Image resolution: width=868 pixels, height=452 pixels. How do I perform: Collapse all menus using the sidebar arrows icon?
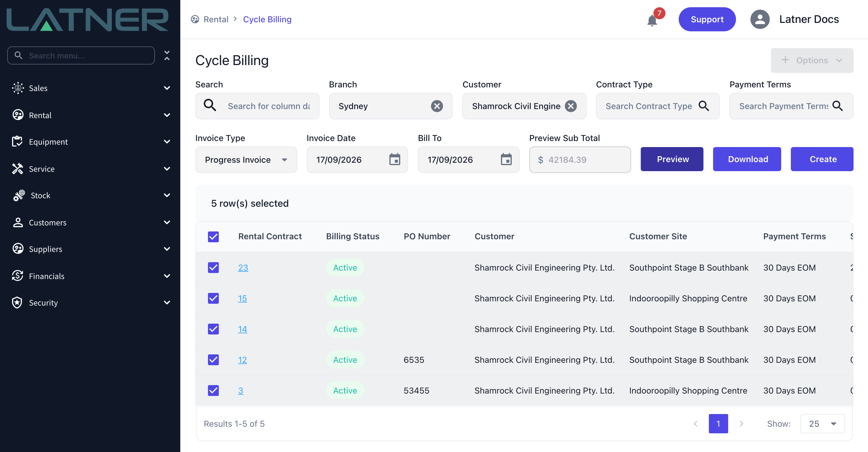(167, 55)
